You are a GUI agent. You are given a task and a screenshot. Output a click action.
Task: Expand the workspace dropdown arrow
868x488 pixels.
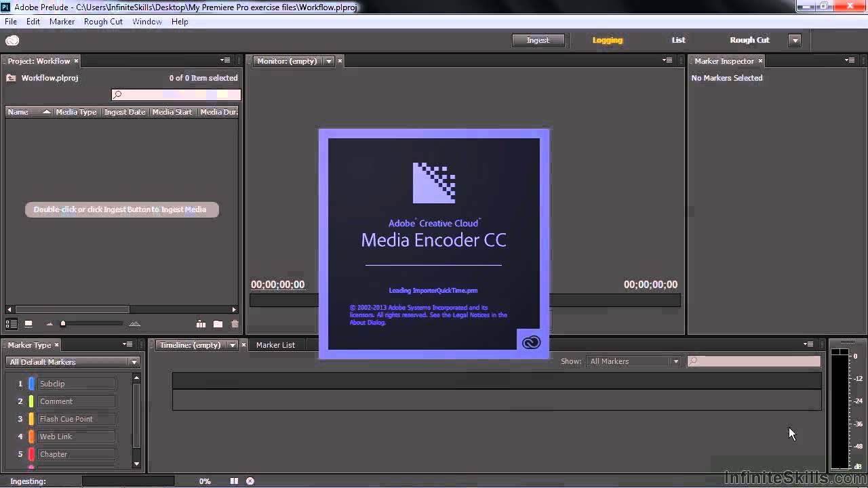coord(795,40)
